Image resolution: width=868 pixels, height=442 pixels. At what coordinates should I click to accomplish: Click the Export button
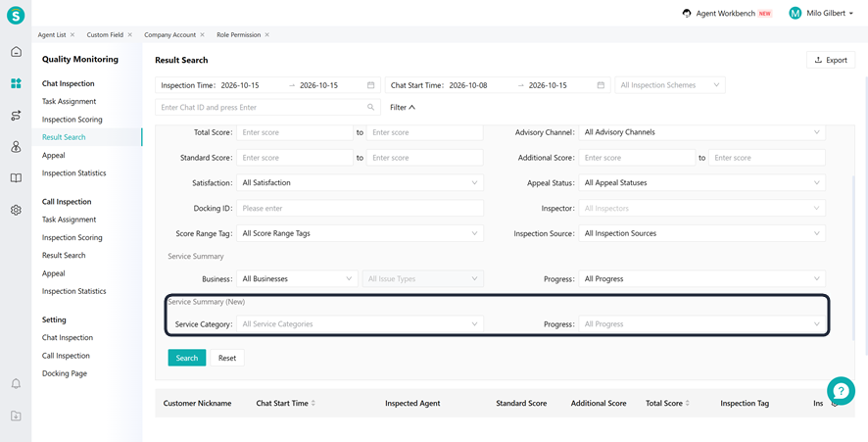[831, 61]
